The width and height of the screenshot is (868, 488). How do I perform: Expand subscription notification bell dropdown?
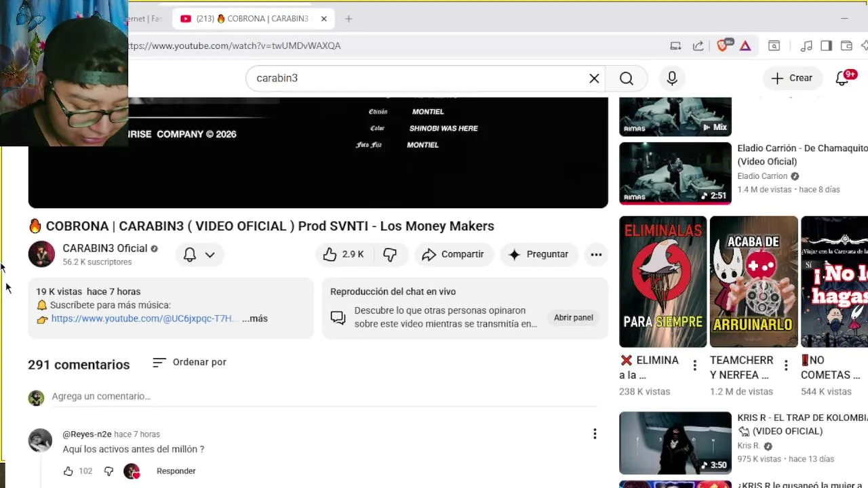199,254
